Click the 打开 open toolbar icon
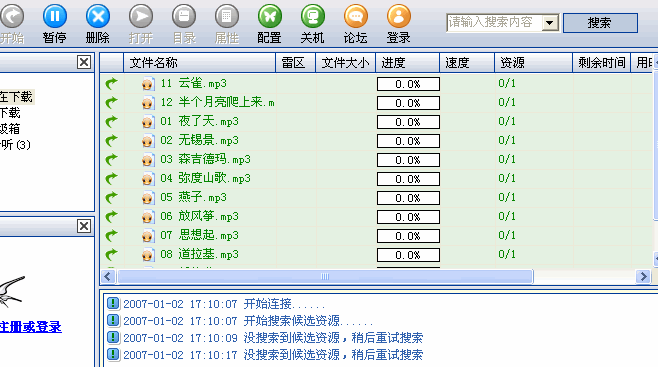Screen dimensions: 658x367 141,17
